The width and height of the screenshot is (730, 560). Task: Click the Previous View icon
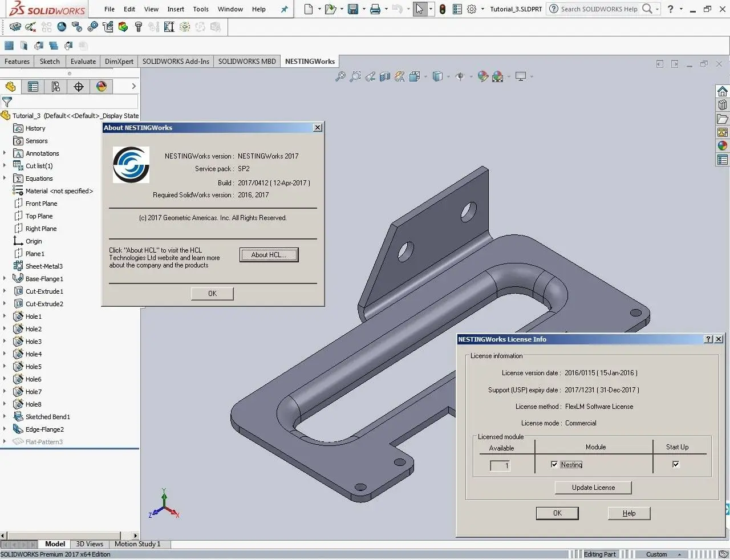(x=370, y=76)
